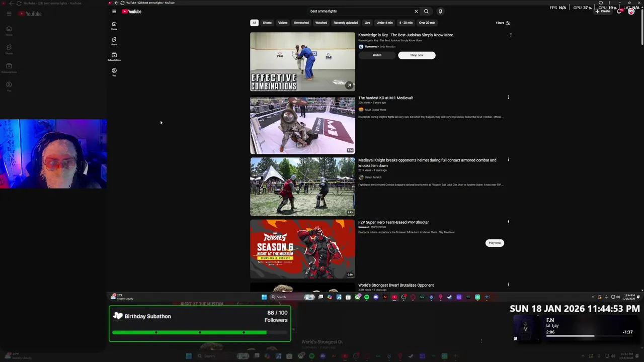Open the Filters panel
644x362 pixels.
tap(503, 23)
